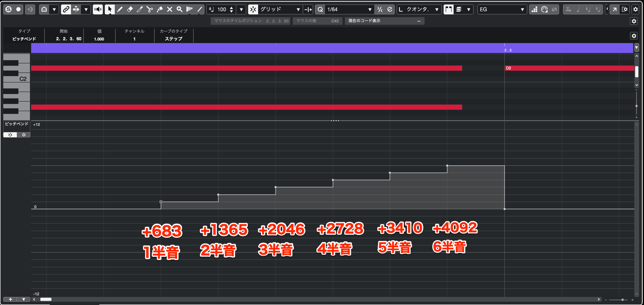Open the 1/64 quantize preset dropdown
The image size is (644, 305).
pos(349,9)
